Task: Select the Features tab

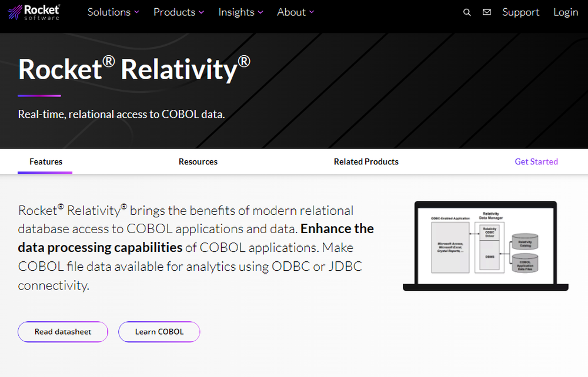Action: coord(45,161)
